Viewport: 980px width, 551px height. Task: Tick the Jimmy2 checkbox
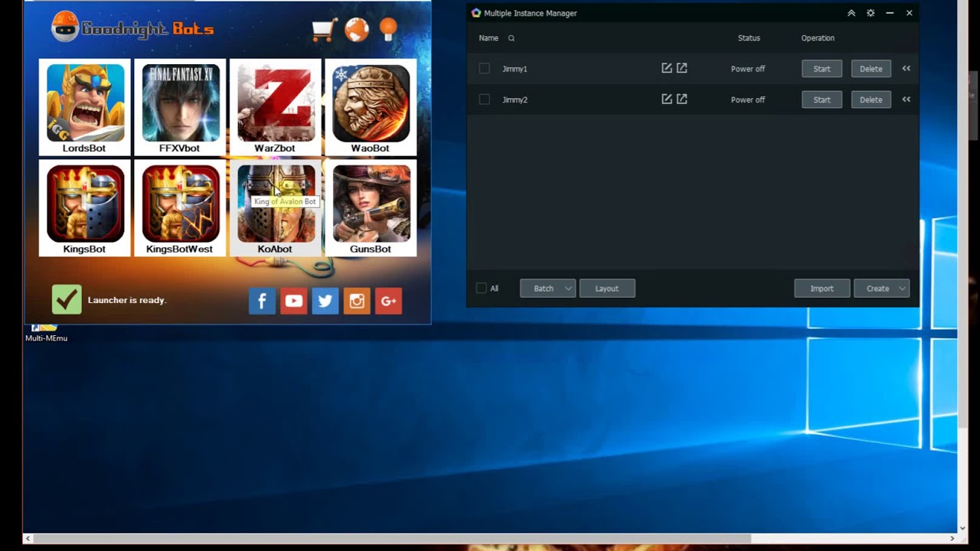tap(485, 99)
